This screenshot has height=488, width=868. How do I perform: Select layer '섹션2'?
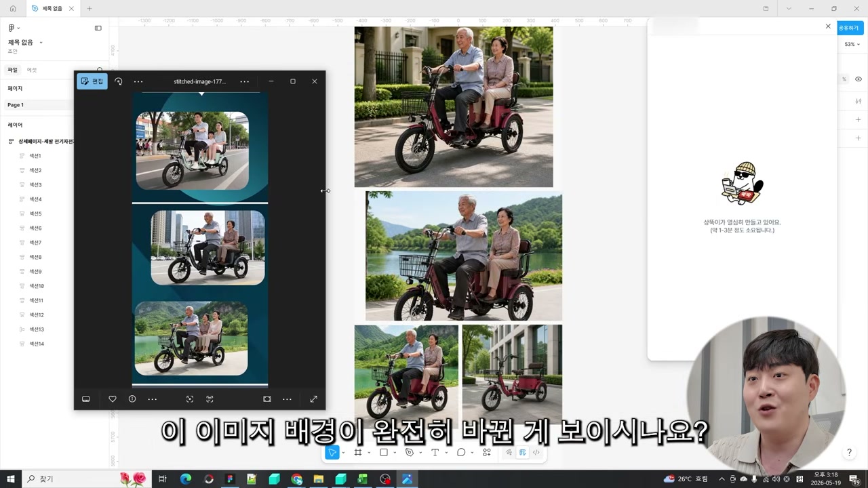pyautogui.click(x=35, y=170)
